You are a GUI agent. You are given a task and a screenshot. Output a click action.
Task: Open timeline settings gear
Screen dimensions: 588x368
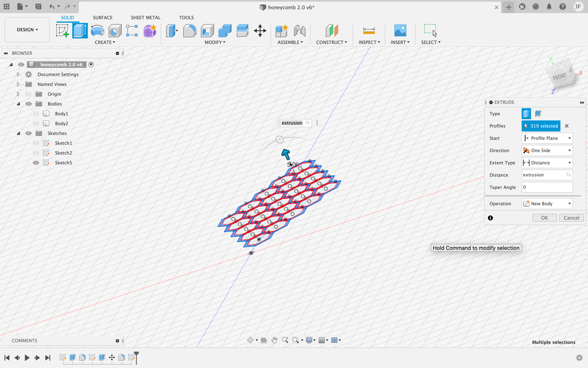click(x=579, y=358)
